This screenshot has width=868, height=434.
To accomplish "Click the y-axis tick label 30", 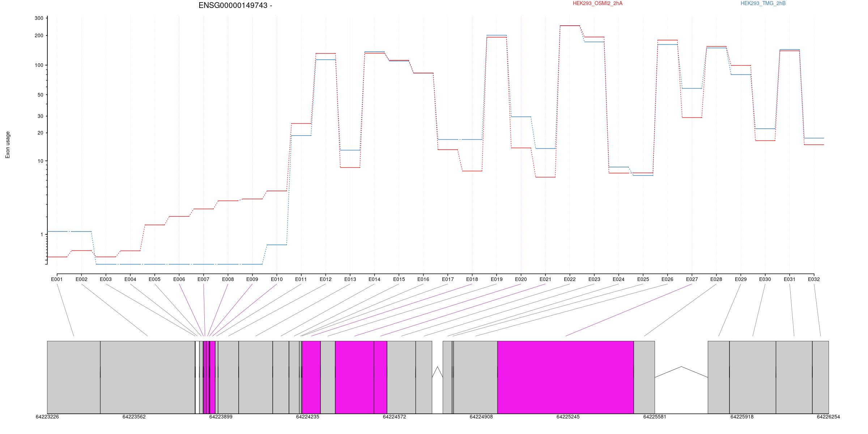I will coord(41,116).
